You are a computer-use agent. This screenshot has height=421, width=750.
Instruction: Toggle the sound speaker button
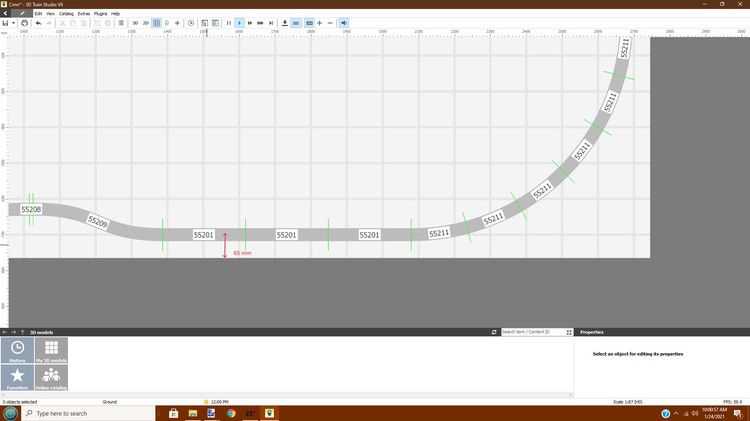[344, 23]
